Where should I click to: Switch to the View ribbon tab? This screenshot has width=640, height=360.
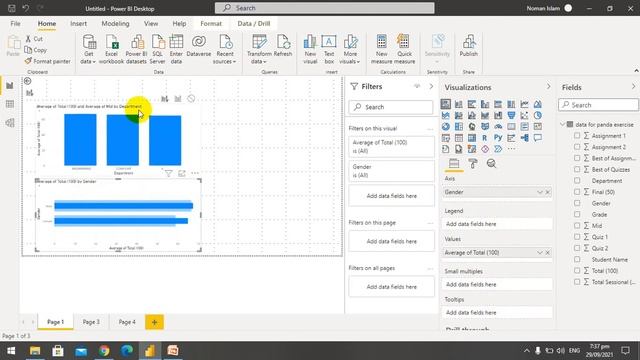(151, 24)
